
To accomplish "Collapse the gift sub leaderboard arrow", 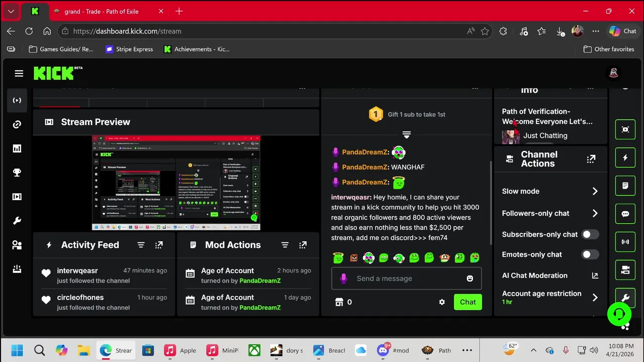I will (x=407, y=135).
